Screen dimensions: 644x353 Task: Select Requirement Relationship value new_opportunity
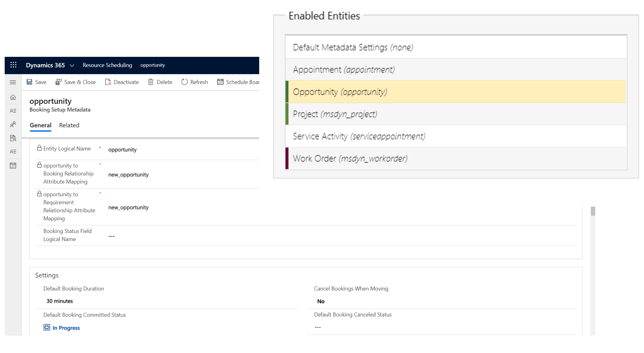tap(128, 207)
